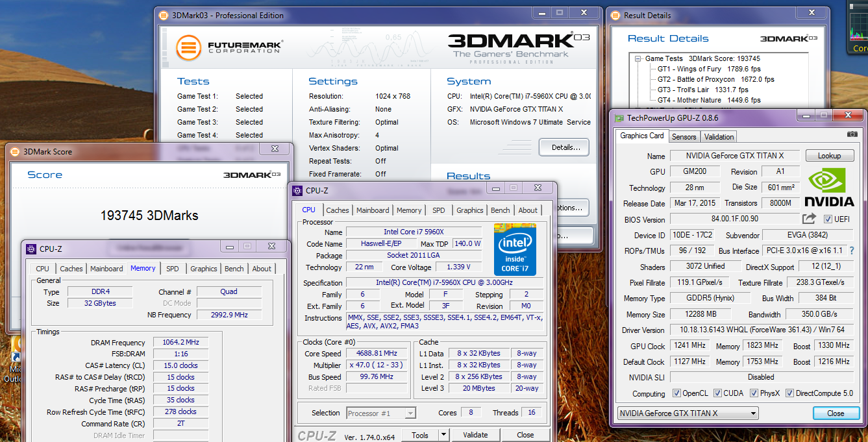Toggle the UEFI checkbox in GPU-Z
This screenshot has width=868, height=442.
tap(828, 219)
